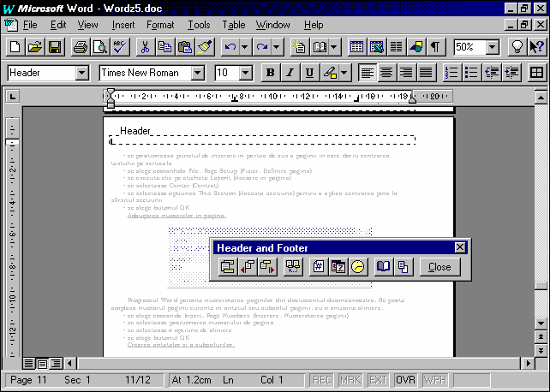Click the REC indicator in the status bar
This screenshot has width=550, height=392.
tap(321, 380)
